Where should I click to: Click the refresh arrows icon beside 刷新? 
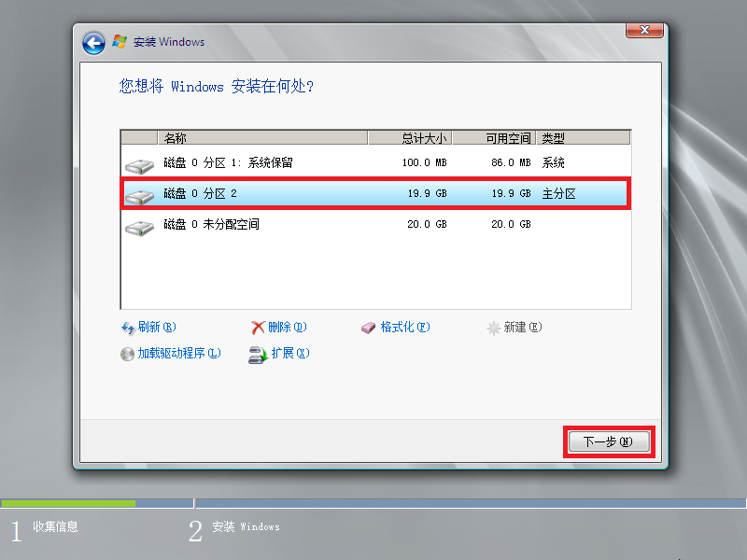(128, 328)
